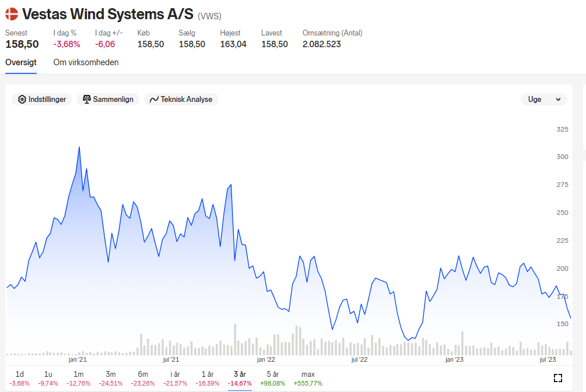
Task: Click the (VWS) ticker symbol
Action: pyautogui.click(x=210, y=16)
